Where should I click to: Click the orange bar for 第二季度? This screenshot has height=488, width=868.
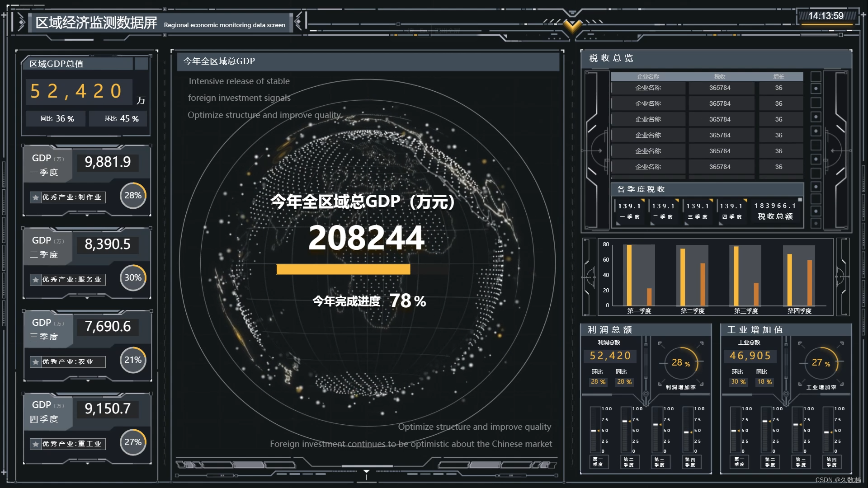click(x=703, y=284)
